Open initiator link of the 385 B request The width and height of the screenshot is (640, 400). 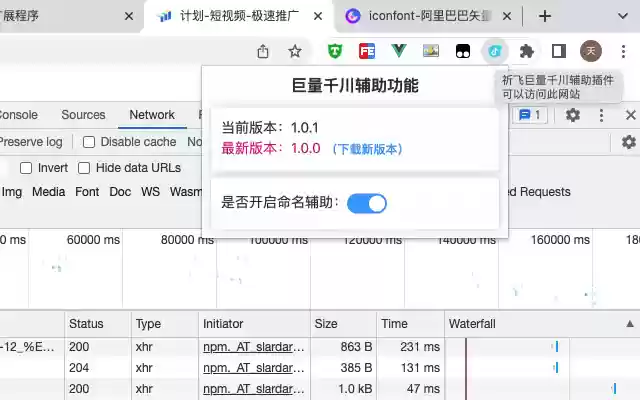[x=253, y=368]
